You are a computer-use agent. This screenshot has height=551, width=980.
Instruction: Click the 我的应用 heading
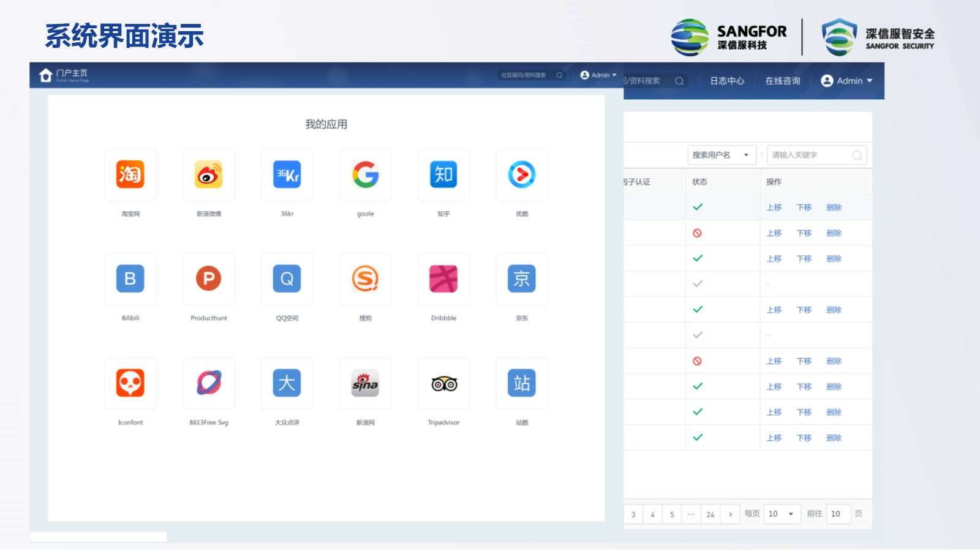click(326, 124)
